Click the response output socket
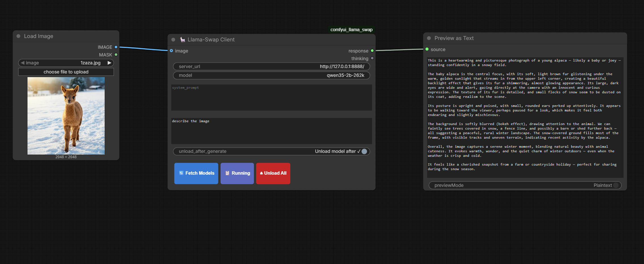 pyautogui.click(x=372, y=51)
